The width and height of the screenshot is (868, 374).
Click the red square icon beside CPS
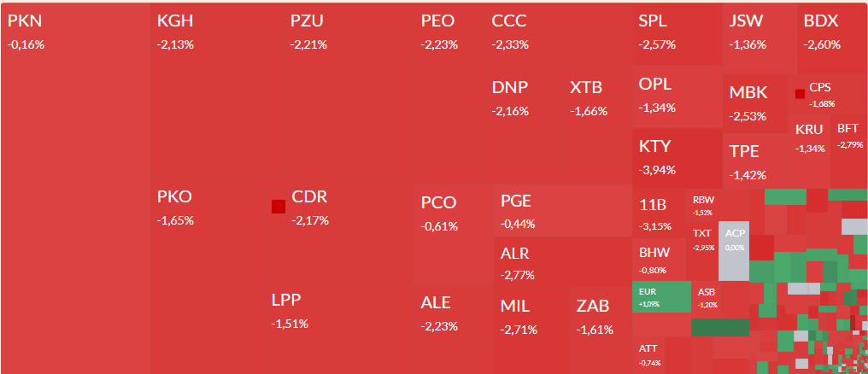(x=800, y=94)
